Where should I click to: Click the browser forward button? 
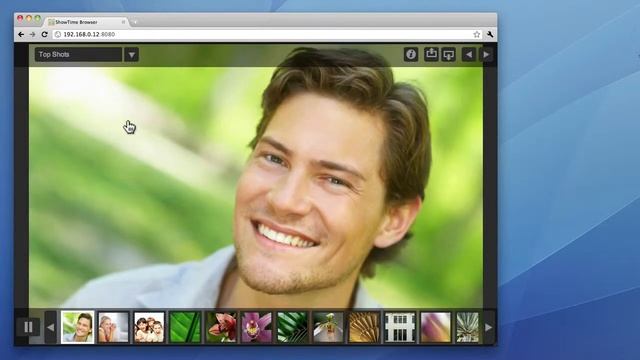(x=33, y=35)
